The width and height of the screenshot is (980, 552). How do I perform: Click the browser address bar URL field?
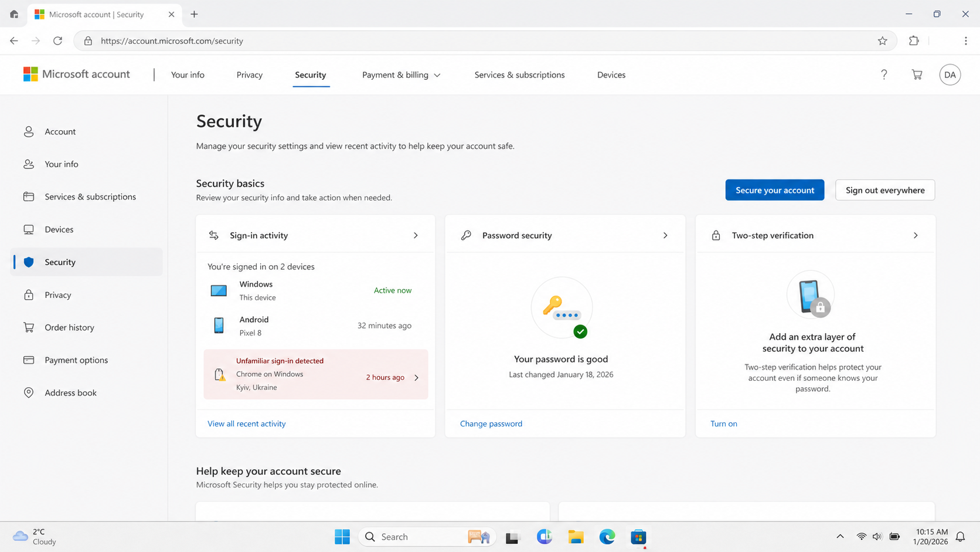click(x=485, y=40)
